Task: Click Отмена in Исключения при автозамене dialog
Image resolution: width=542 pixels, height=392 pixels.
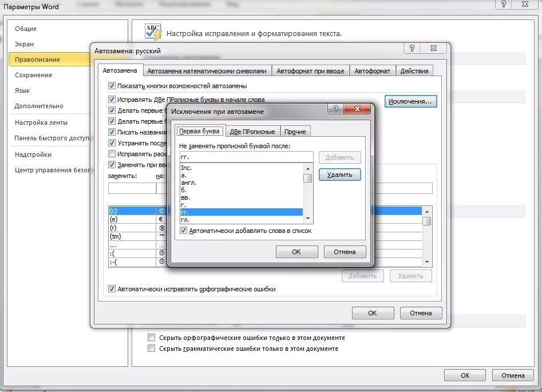Action: [345, 252]
